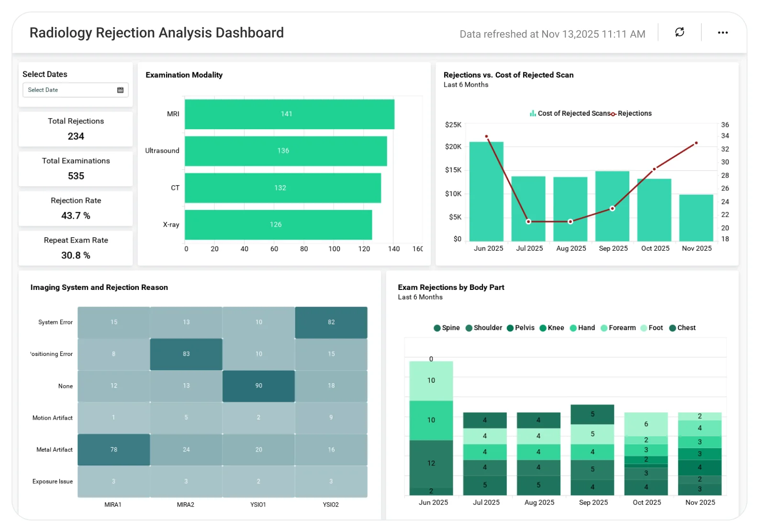Click the refresh data icon
759x532 pixels.
(x=680, y=33)
